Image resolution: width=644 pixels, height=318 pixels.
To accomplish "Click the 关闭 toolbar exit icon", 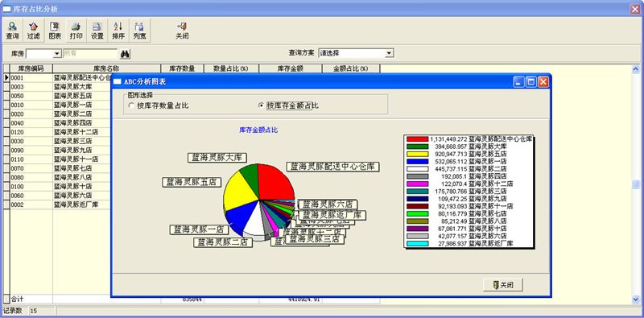I will 182,31.
